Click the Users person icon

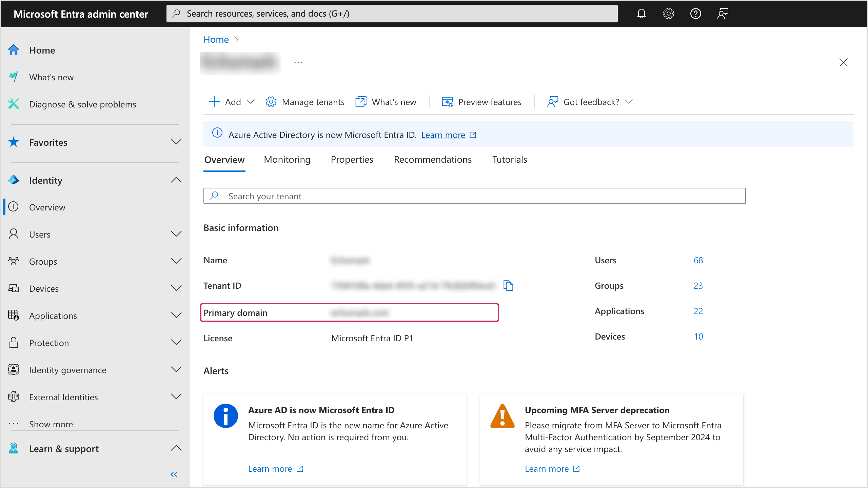[14, 234]
